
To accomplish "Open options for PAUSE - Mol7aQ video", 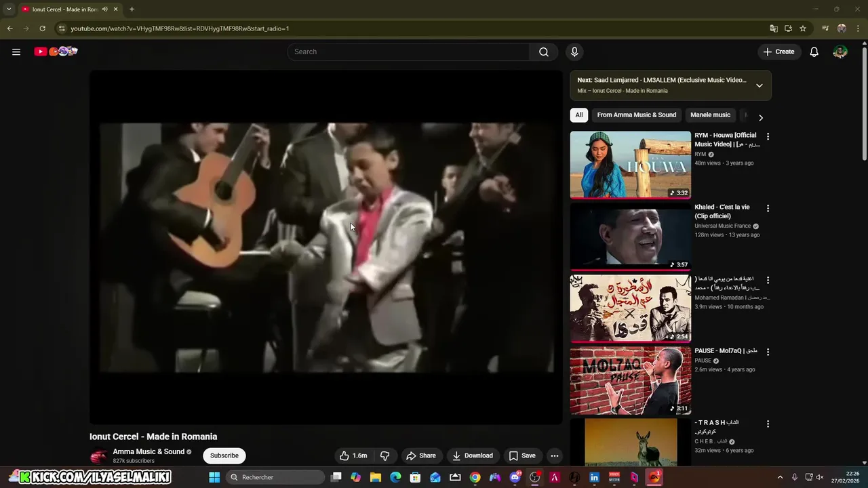I will (768, 352).
